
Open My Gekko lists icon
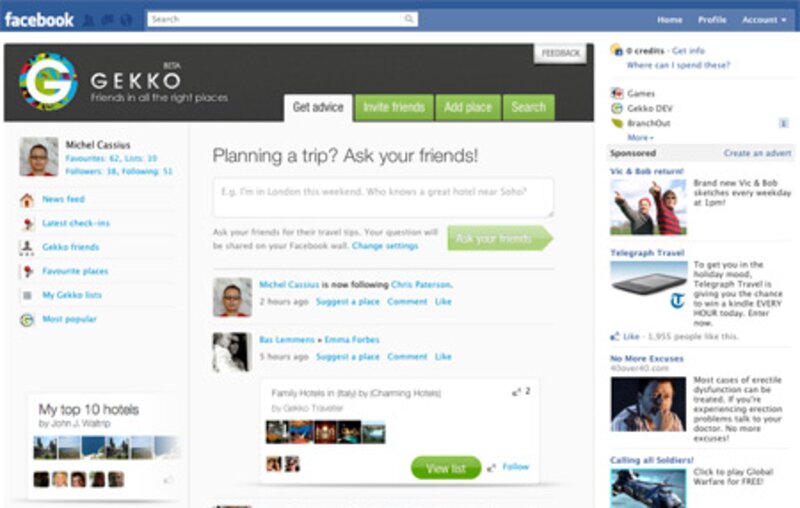[x=28, y=295]
